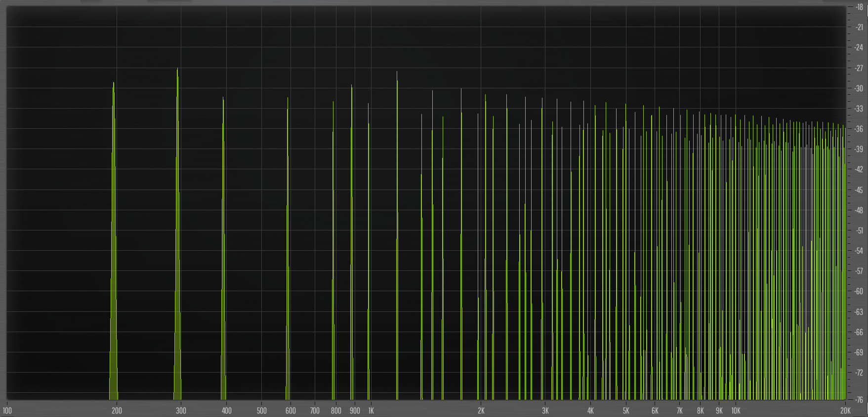The height and width of the screenshot is (417, 868).
Task: Click the -30 dB scale label
Action: click(x=859, y=89)
